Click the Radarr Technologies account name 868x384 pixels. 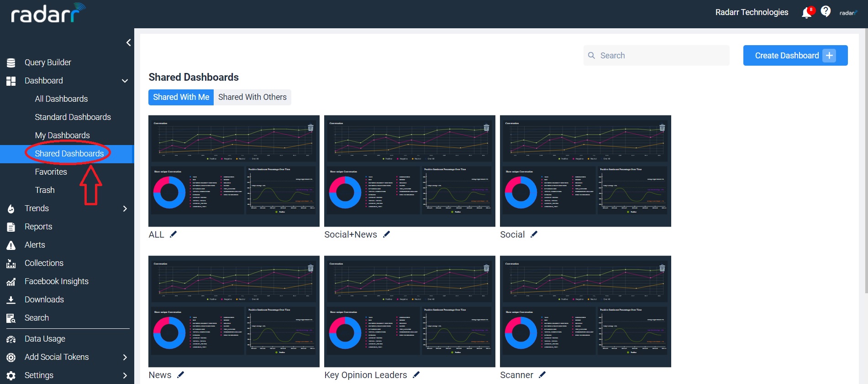coord(752,12)
